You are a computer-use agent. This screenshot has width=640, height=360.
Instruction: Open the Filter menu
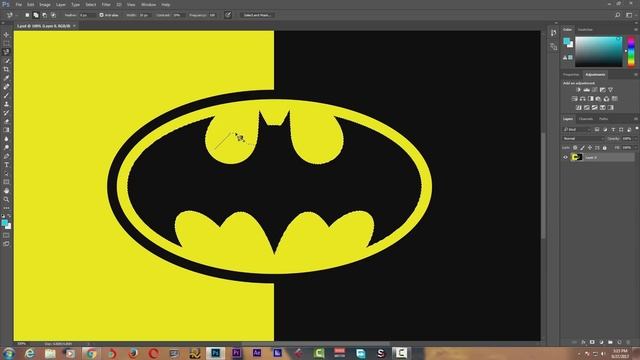click(x=106, y=4)
